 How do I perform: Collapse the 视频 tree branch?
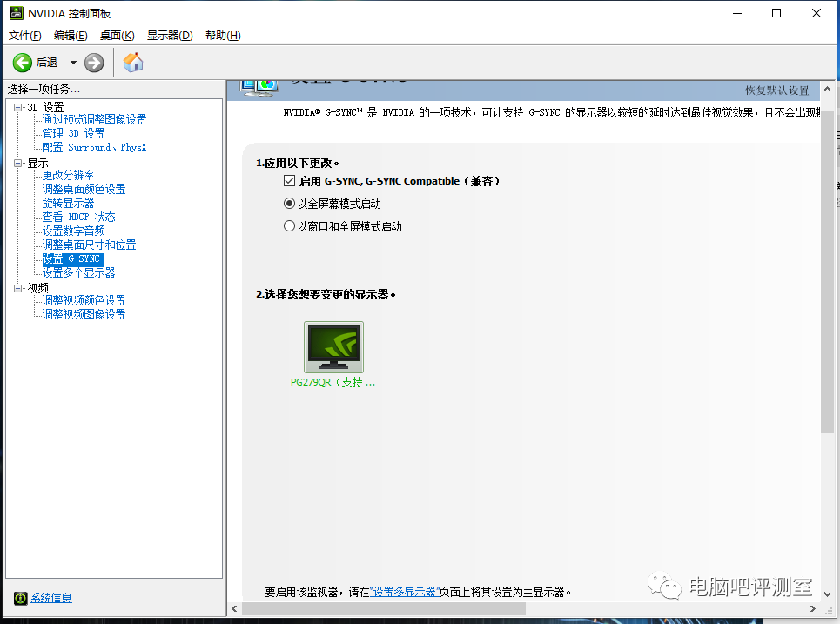17,287
